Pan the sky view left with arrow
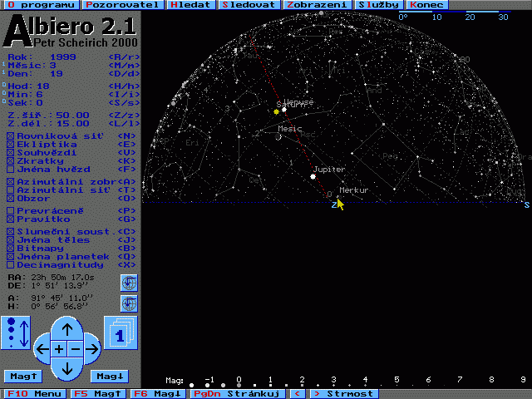The image size is (532, 399). pyautogui.click(x=42, y=348)
